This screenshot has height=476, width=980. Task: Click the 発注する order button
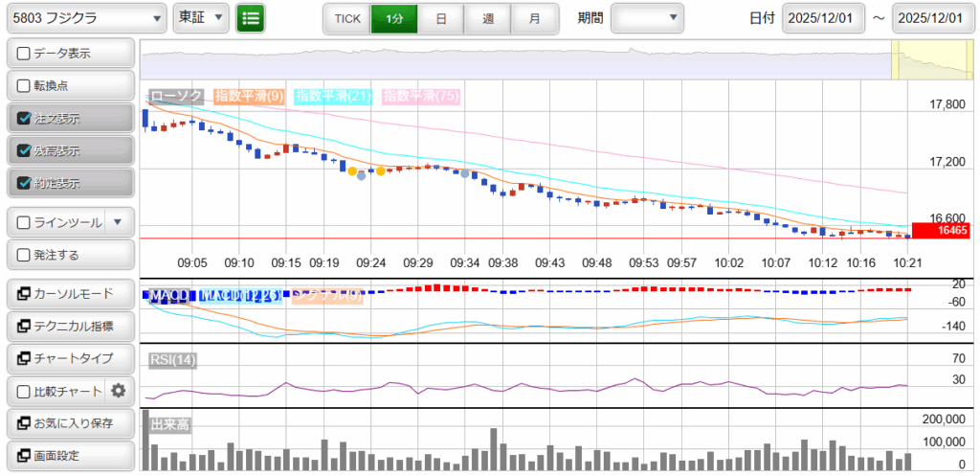[69, 255]
